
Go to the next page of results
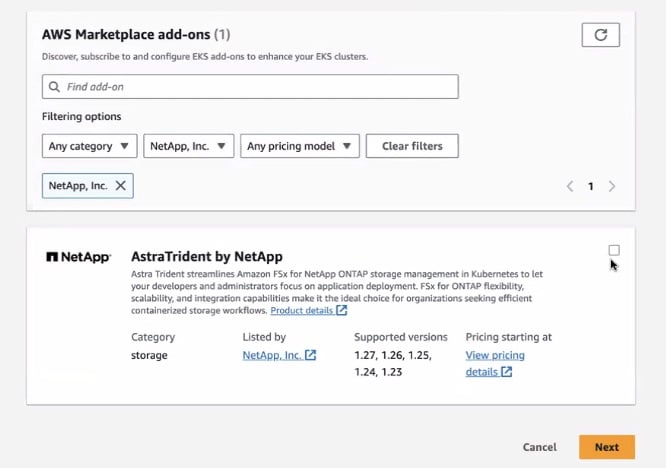click(612, 186)
